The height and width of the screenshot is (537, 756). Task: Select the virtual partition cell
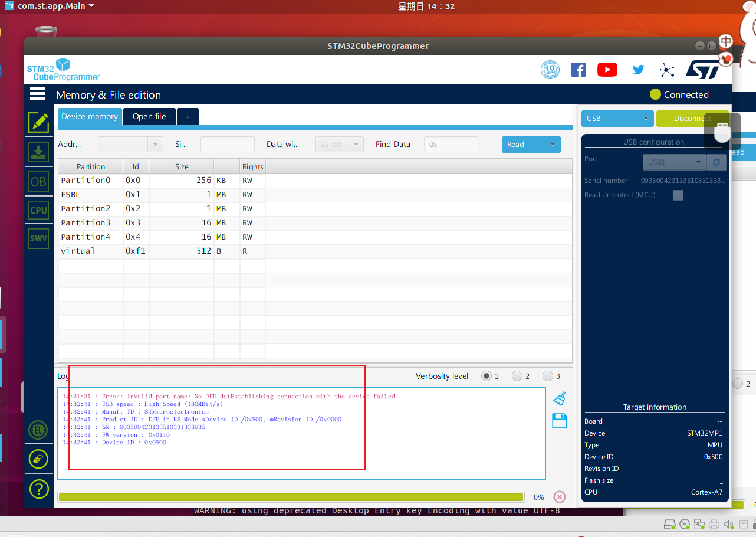pyautogui.click(x=91, y=251)
